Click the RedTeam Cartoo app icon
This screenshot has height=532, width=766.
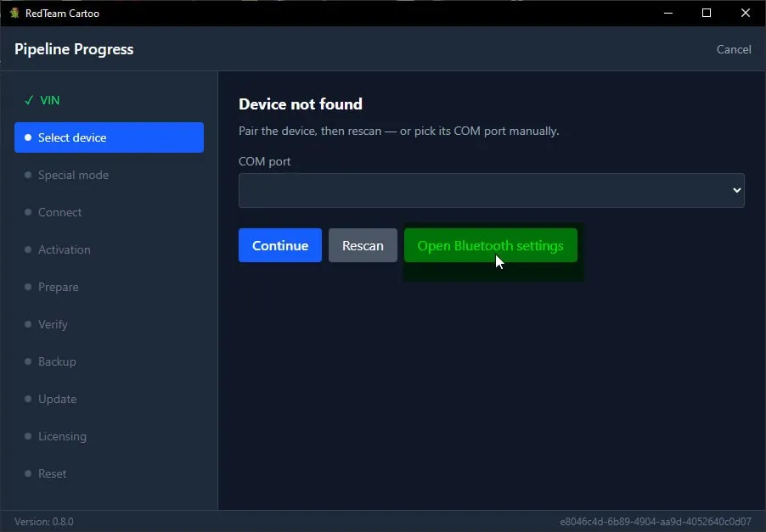tap(14, 14)
